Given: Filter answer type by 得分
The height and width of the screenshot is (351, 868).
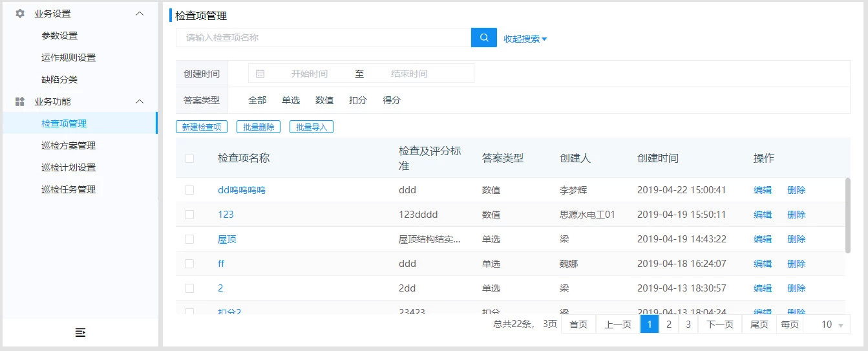Looking at the screenshot, I should point(392,100).
